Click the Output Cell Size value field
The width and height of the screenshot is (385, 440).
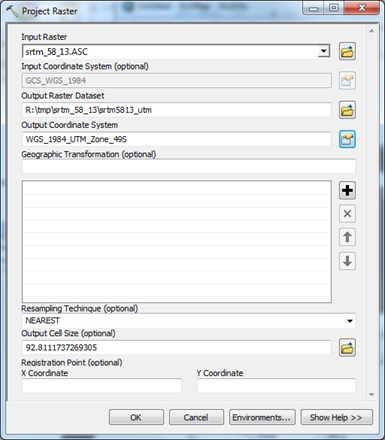[x=177, y=348]
